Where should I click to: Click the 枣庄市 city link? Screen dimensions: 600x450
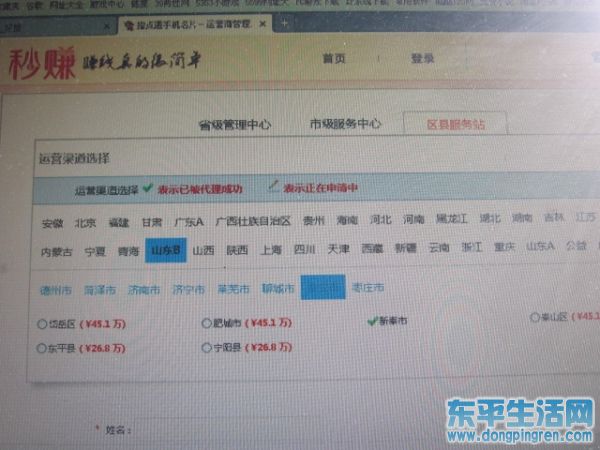pyautogui.click(x=368, y=288)
